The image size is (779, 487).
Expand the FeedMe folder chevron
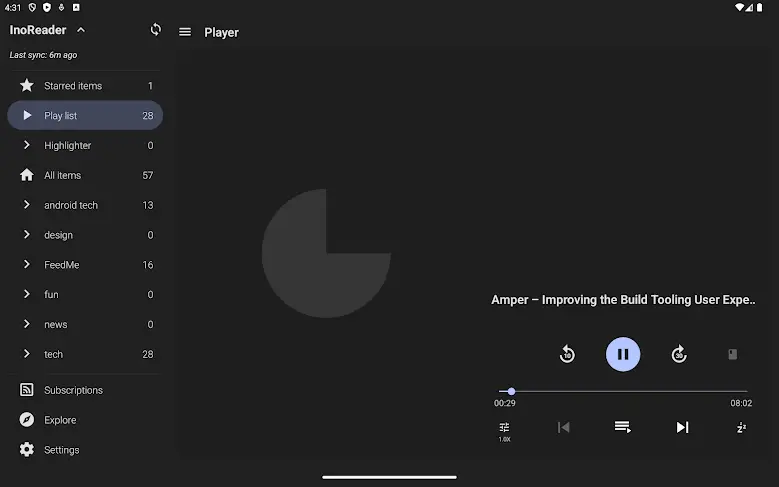[x=27, y=264]
